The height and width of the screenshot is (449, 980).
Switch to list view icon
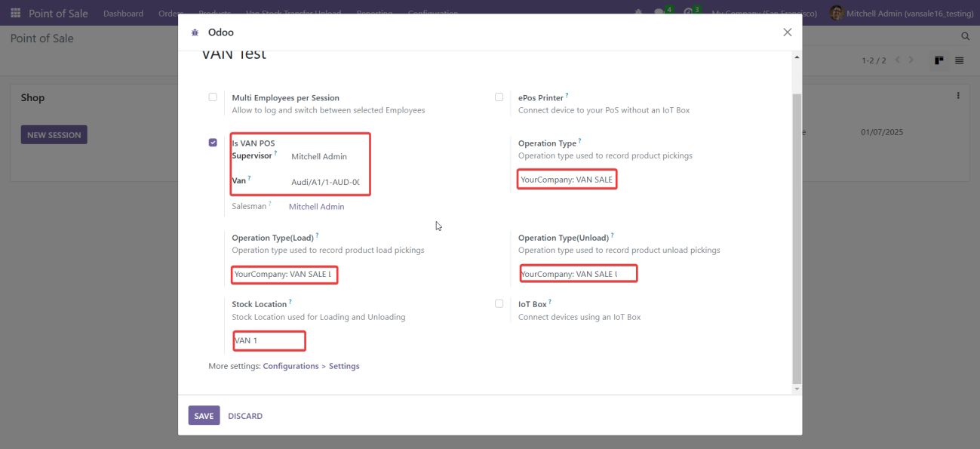click(x=959, y=60)
